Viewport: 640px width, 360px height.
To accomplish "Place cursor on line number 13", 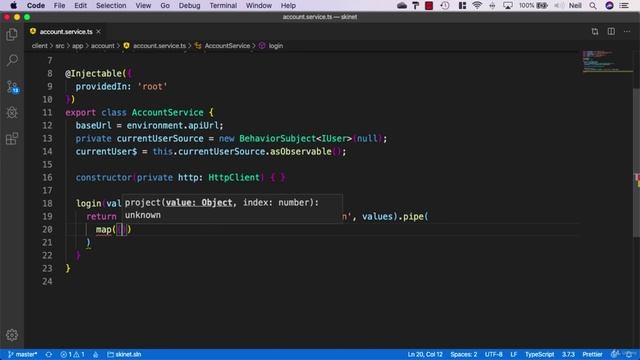I will 47,138.
